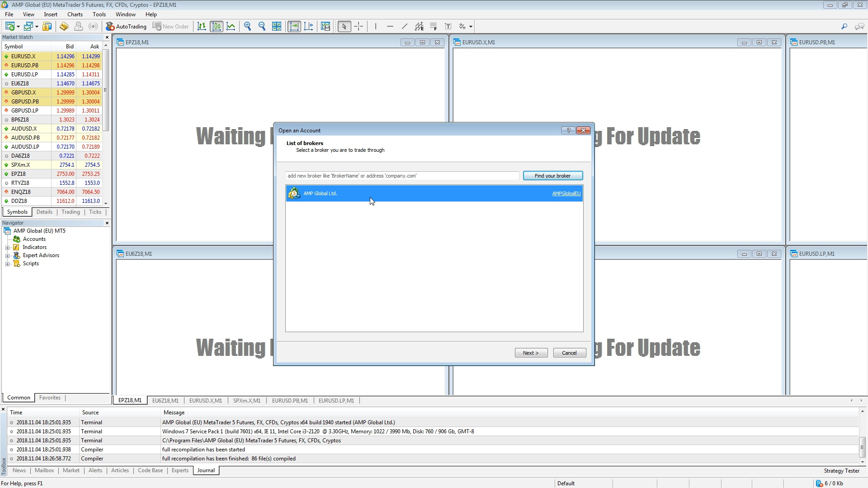This screenshot has width=868, height=488.
Task: Click the Next button in dialog
Action: (531, 353)
